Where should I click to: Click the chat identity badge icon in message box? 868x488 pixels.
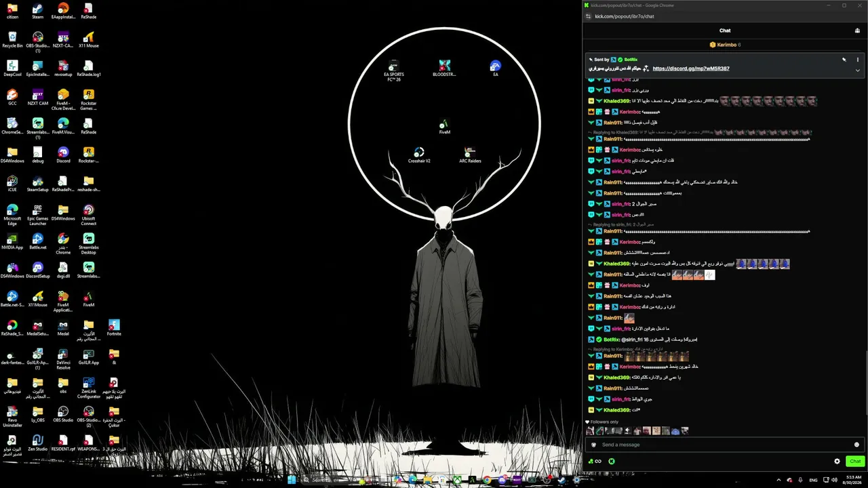pyautogui.click(x=594, y=445)
